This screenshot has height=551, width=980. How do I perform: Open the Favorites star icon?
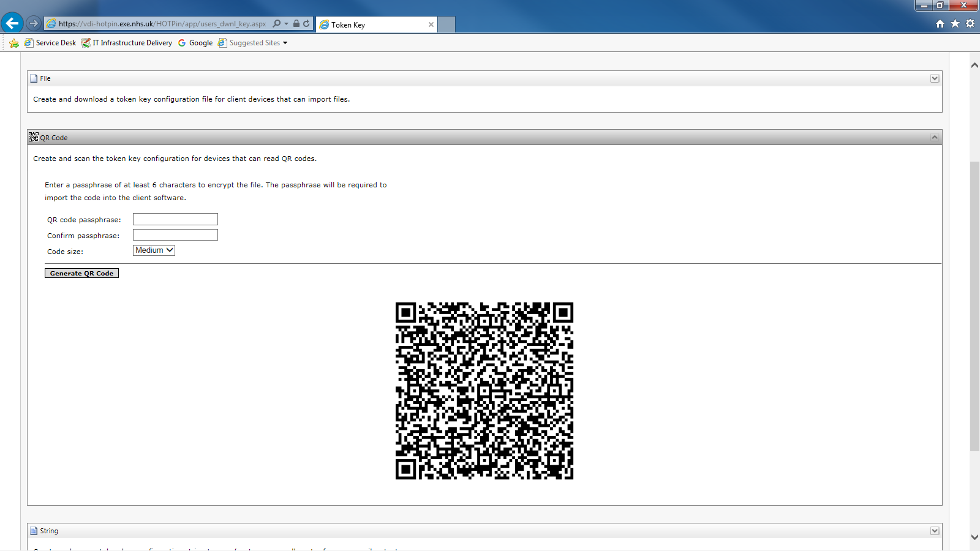[955, 23]
